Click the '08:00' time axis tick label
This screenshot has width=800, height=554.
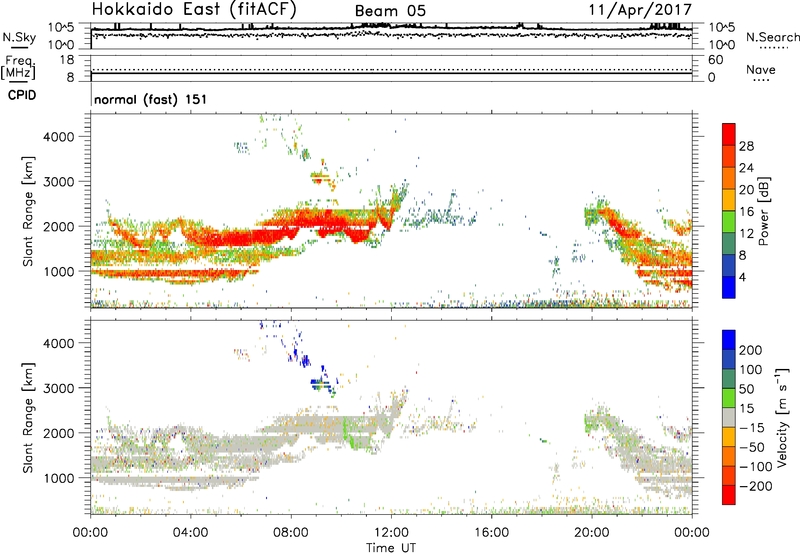coord(291,533)
